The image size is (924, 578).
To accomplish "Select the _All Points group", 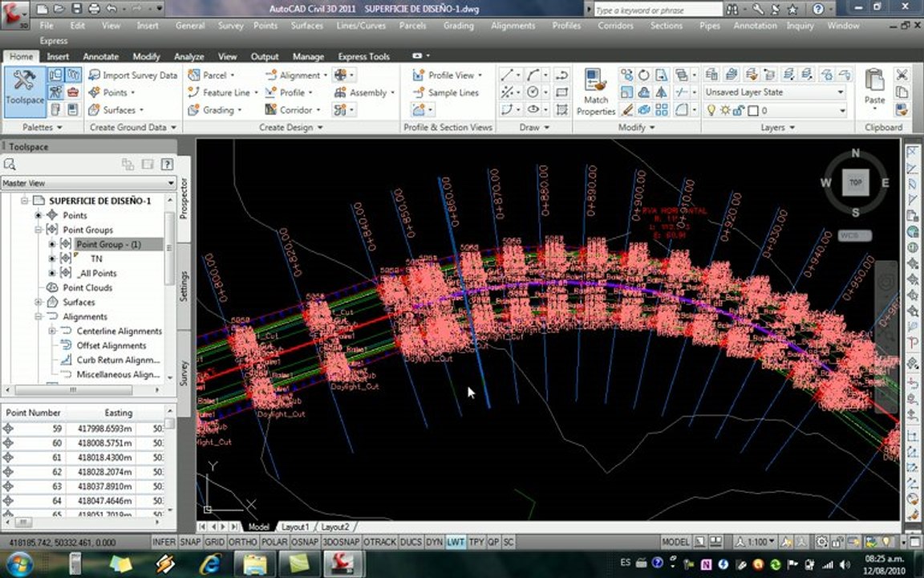I will [97, 273].
